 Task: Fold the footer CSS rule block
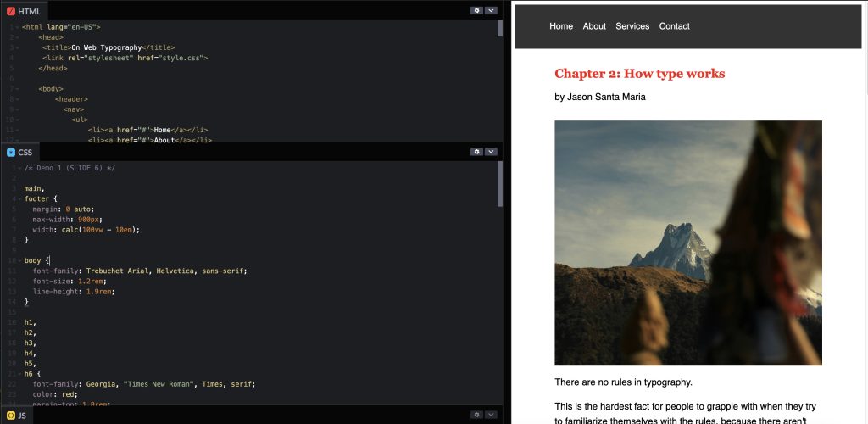(19, 198)
